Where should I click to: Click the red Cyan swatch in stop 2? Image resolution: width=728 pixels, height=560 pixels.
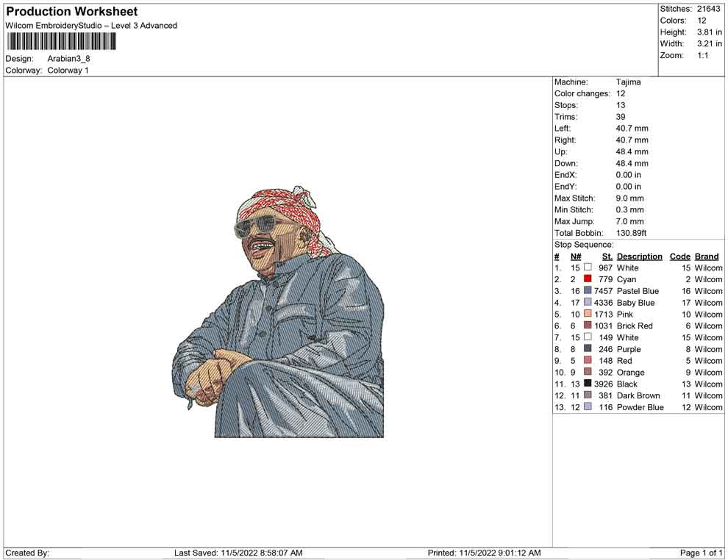tap(588, 279)
